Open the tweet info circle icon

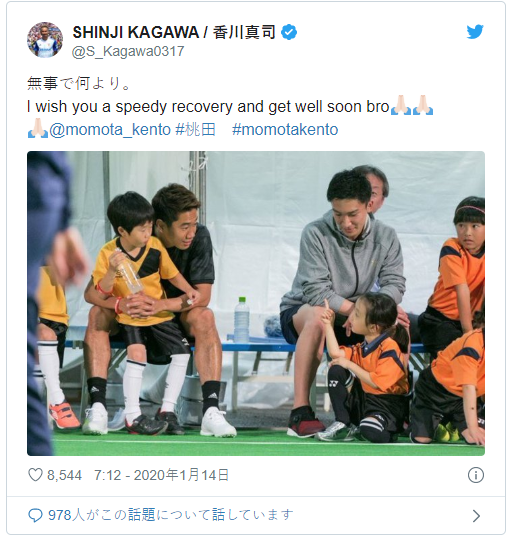click(475, 475)
